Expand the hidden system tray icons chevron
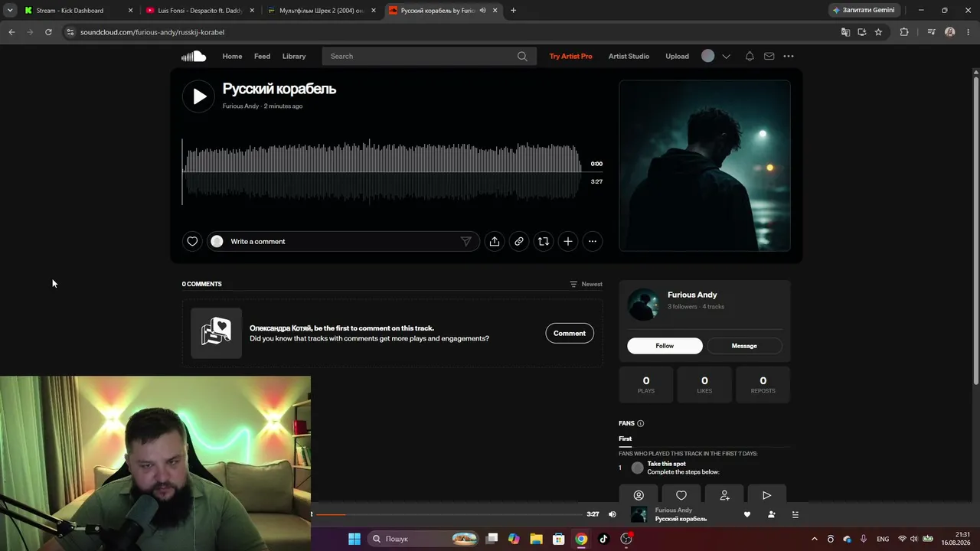Screen dimensions: 980x551 click(814, 539)
